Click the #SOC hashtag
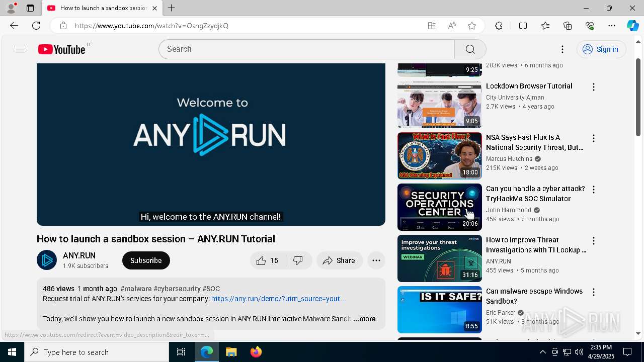This screenshot has width=644, height=362. [211, 289]
